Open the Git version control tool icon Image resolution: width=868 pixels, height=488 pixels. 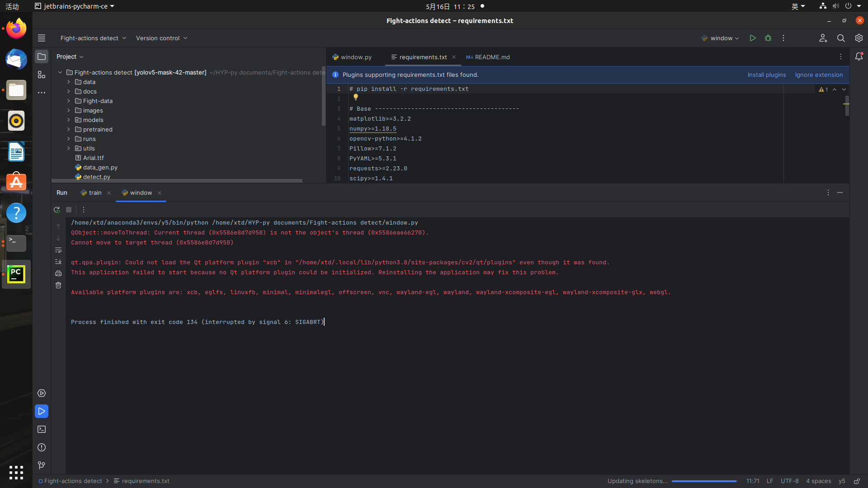tap(42, 465)
